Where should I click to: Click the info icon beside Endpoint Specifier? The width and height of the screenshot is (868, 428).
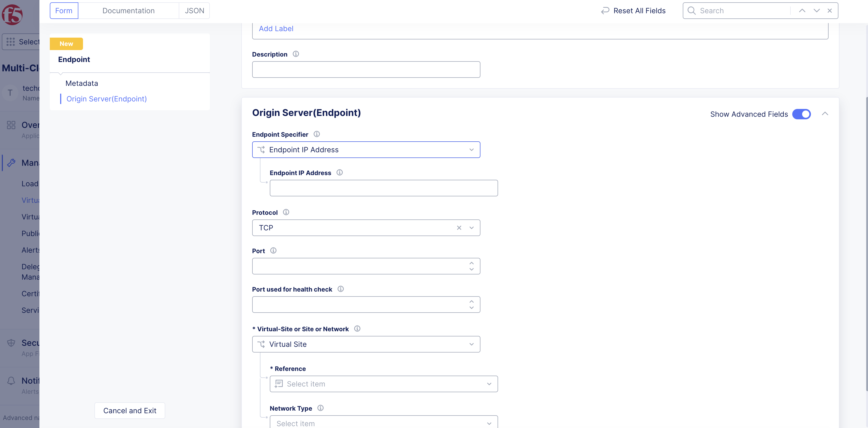tap(316, 134)
